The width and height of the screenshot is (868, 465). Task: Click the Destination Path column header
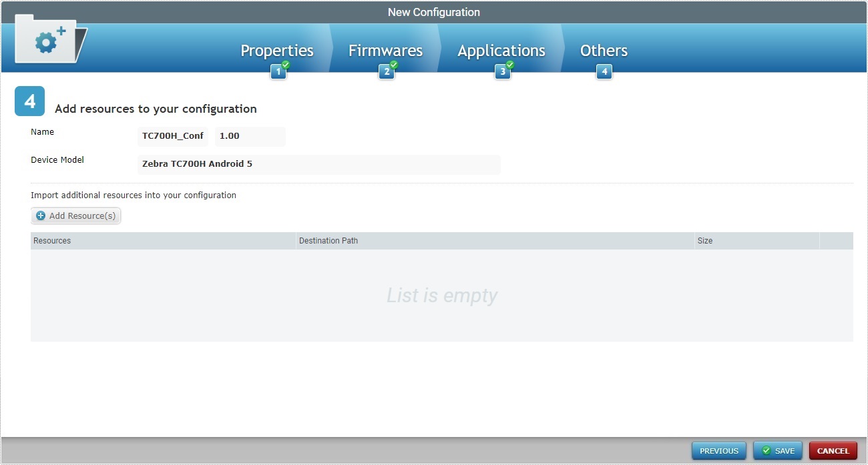(x=329, y=240)
